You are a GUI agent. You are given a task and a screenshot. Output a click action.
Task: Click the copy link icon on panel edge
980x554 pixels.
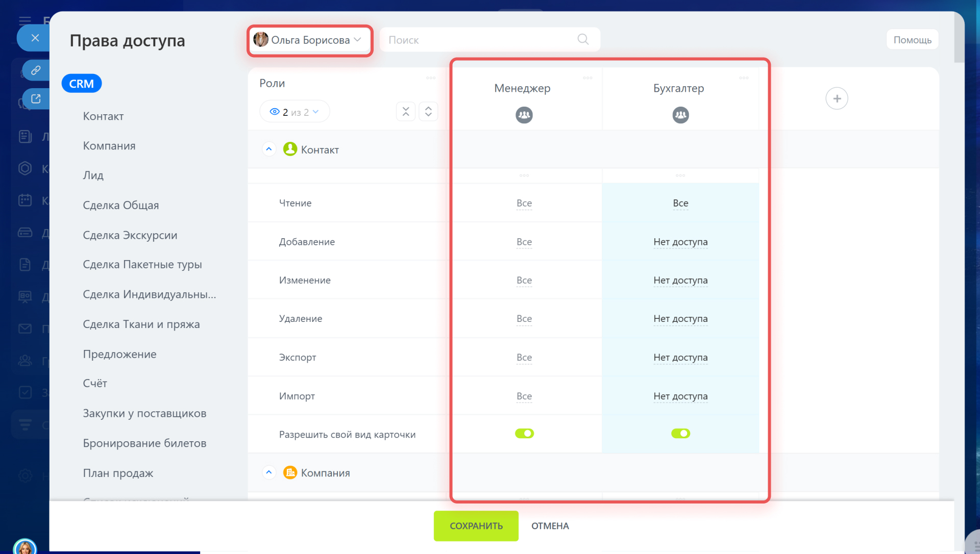tap(36, 70)
